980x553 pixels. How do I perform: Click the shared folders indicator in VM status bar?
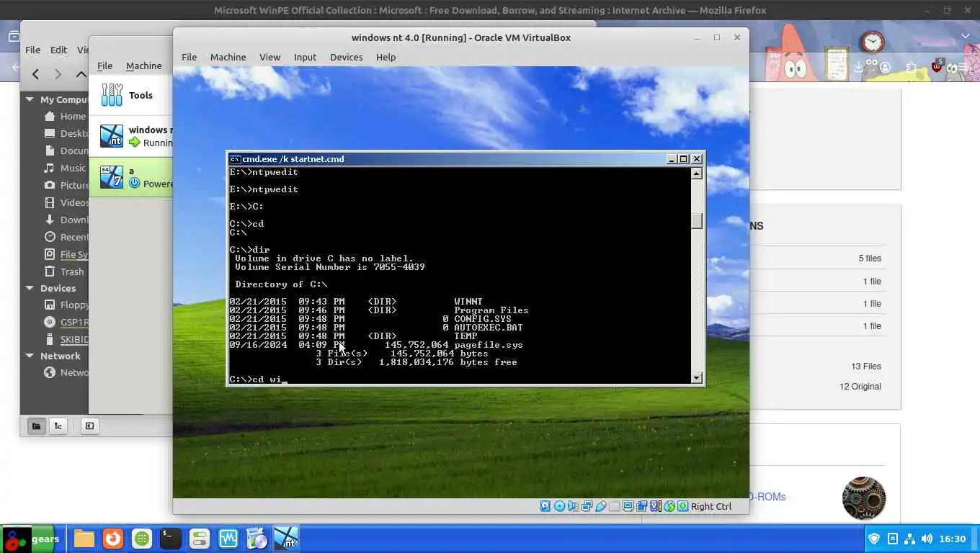coord(615,506)
